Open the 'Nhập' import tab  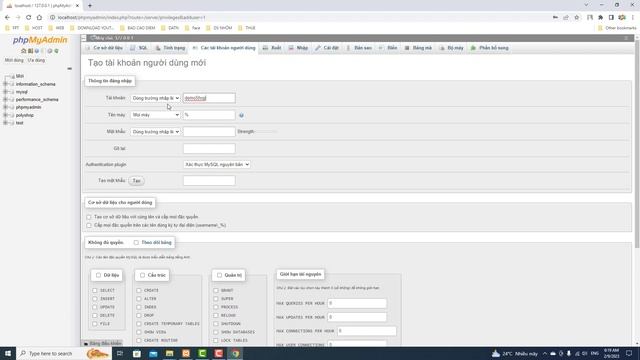pos(298,48)
